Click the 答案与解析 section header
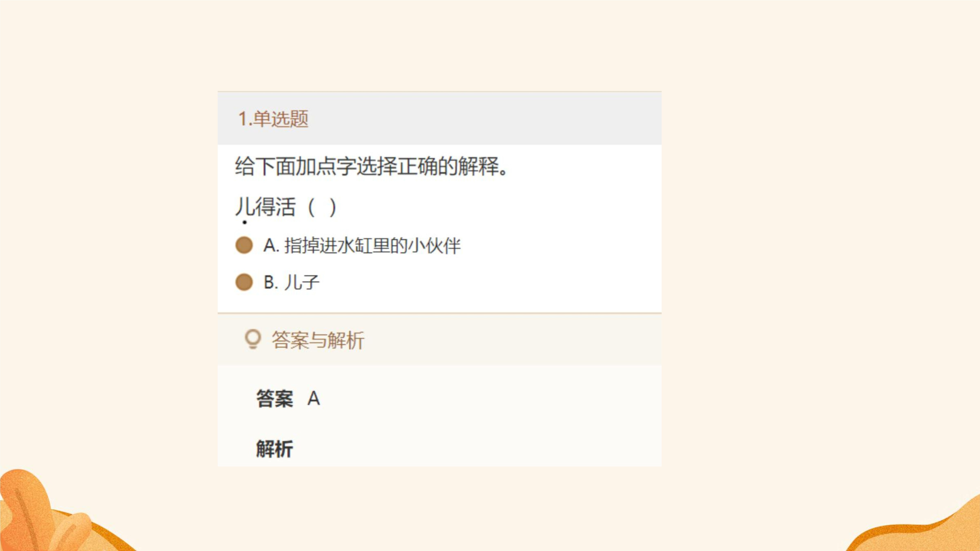Image resolution: width=980 pixels, height=551 pixels. pos(439,340)
